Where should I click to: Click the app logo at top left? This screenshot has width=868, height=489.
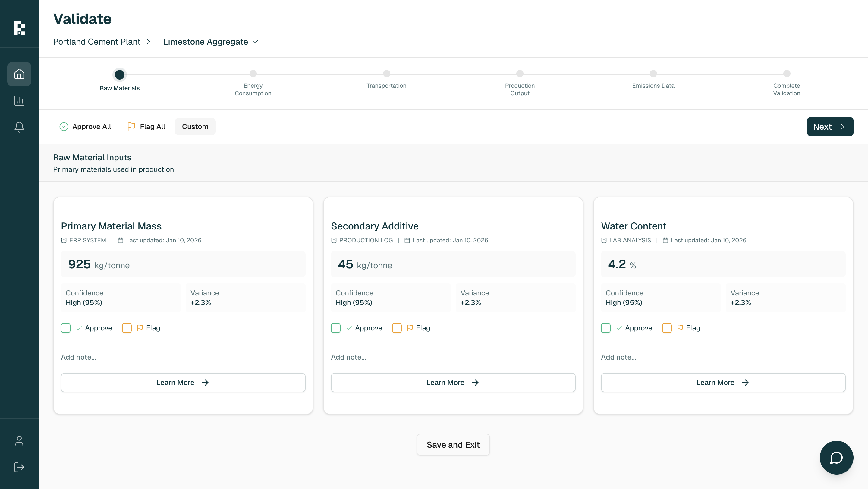[x=19, y=28]
